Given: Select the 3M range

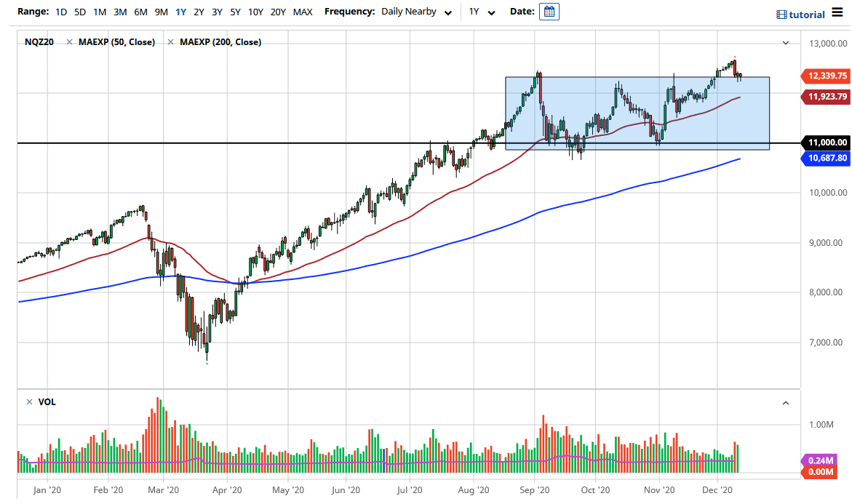Looking at the screenshot, I should click(x=120, y=12).
